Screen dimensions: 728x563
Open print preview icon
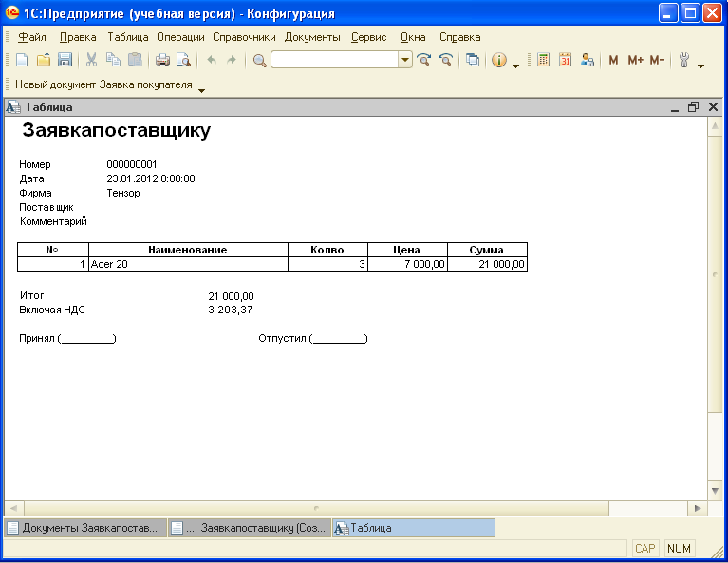click(x=184, y=60)
